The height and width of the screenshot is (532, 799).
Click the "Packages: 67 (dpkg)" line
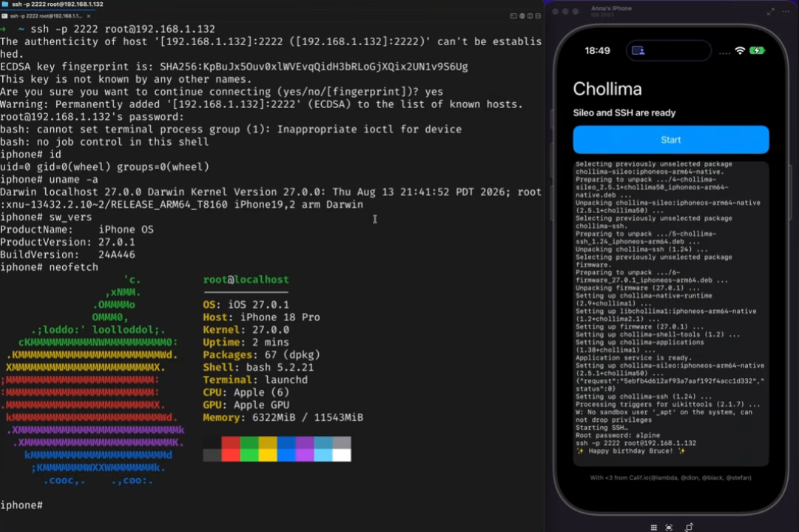(x=261, y=354)
